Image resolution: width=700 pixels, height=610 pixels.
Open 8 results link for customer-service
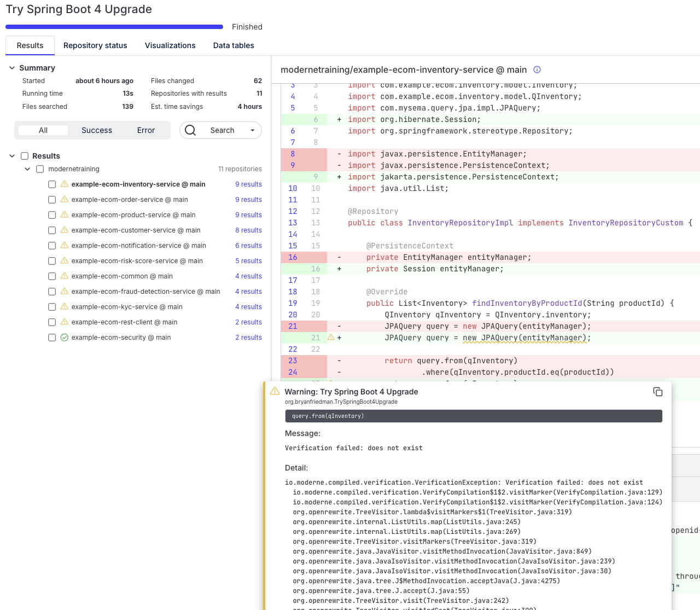(x=248, y=230)
